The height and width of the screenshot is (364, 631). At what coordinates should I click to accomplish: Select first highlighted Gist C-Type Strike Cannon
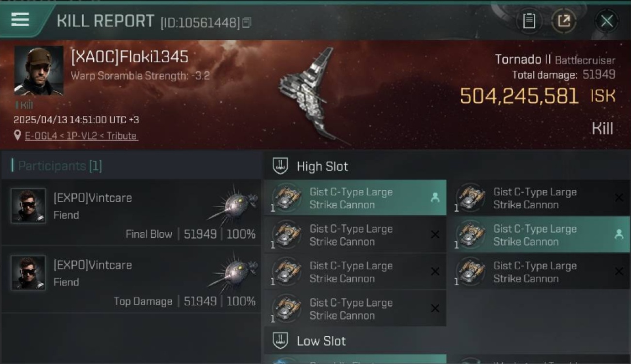point(355,198)
